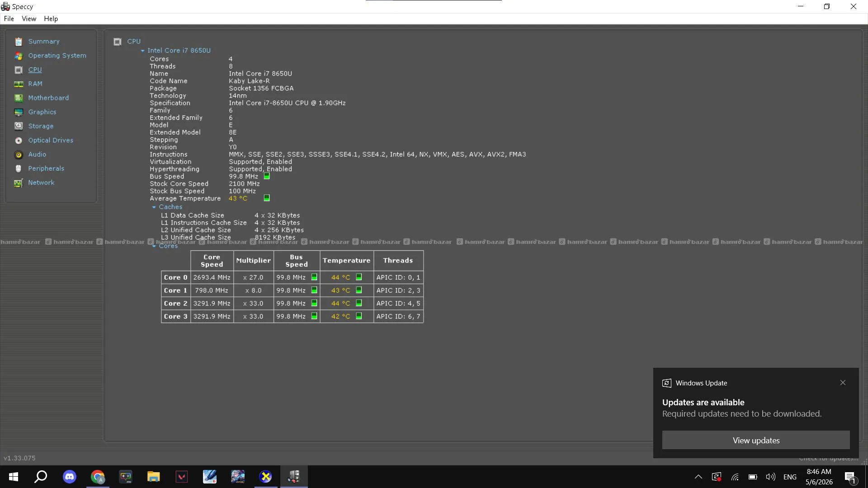Open the View menu
Image resolution: width=868 pixels, height=488 pixels.
pyautogui.click(x=29, y=19)
